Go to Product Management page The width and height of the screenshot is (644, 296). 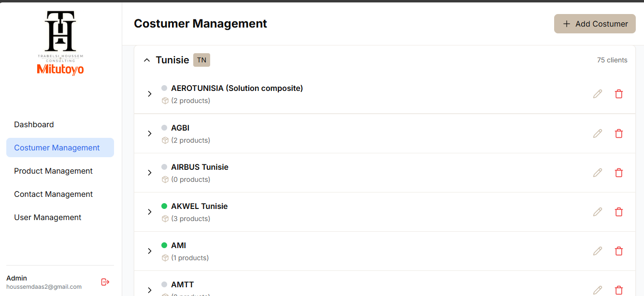[53, 171]
